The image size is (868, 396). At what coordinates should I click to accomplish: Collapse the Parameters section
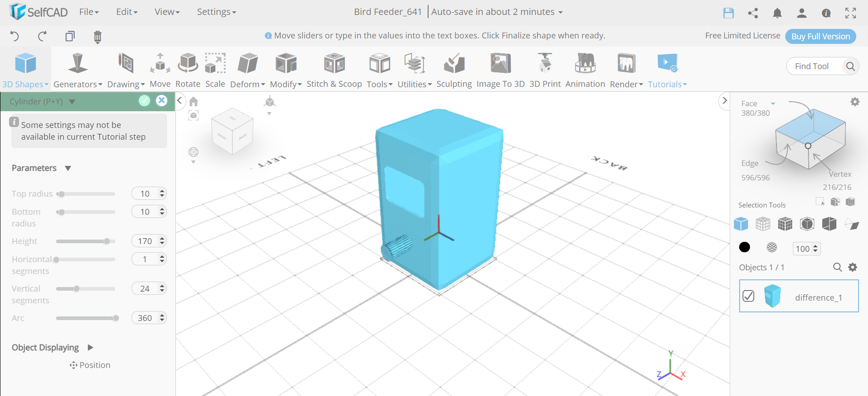click(68, 168)
